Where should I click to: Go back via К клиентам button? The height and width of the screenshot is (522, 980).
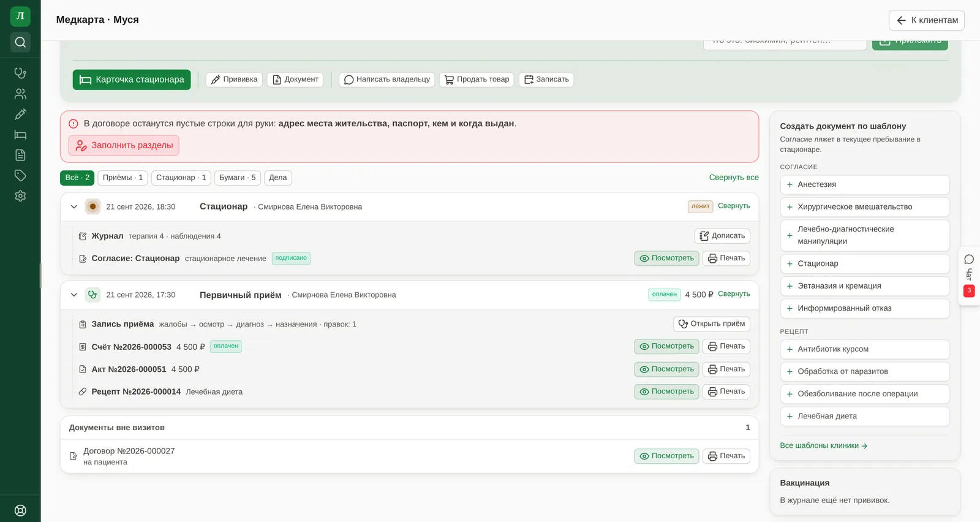[x=927, y=20]
